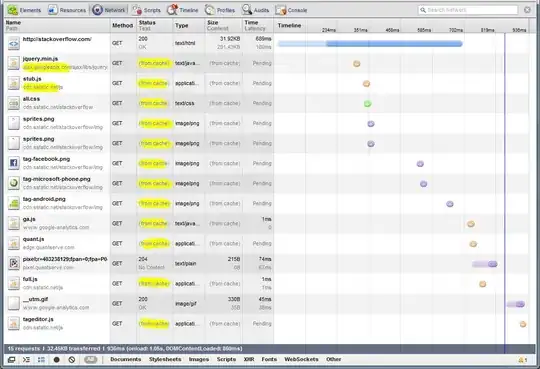This screenshot has height=369, width=540.
Task: Select the http://stackoverflow.com/ request name
Action: coord(57,39)
